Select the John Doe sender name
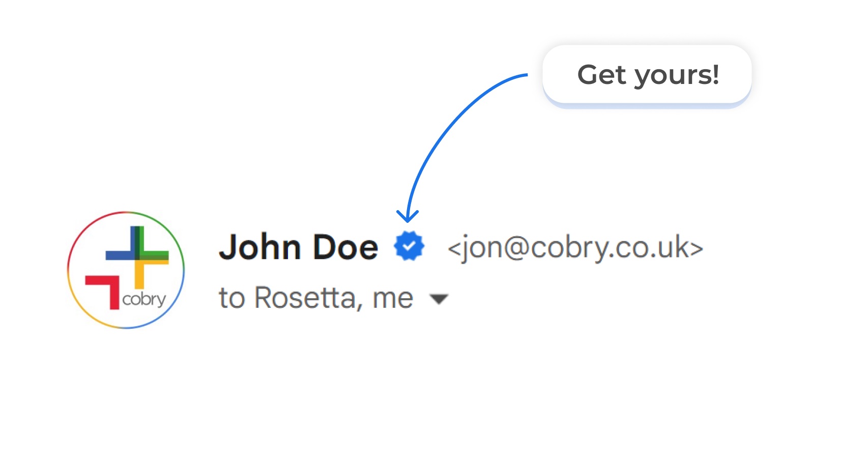Screen dimensions: 868x459 [x=299, y=247]
